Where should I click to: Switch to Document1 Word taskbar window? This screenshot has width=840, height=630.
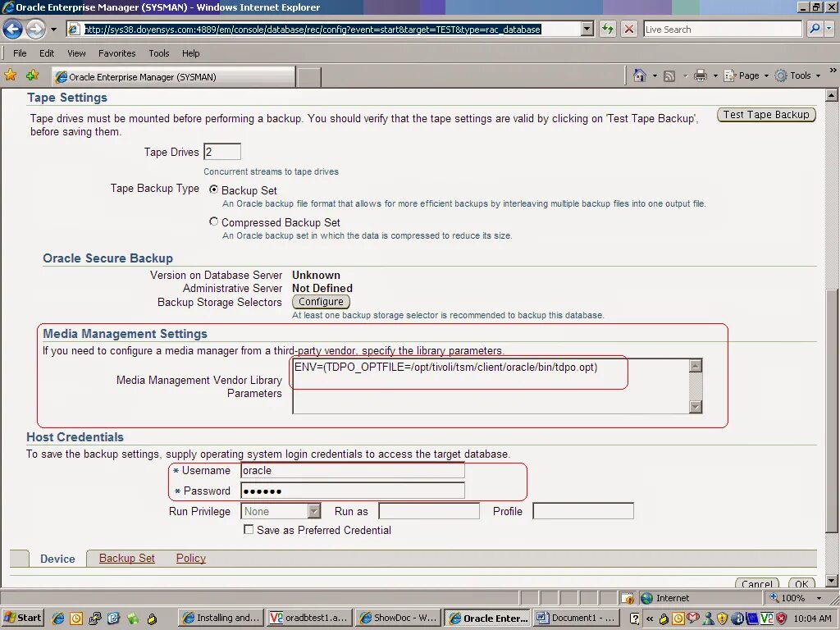click(575, 618)
